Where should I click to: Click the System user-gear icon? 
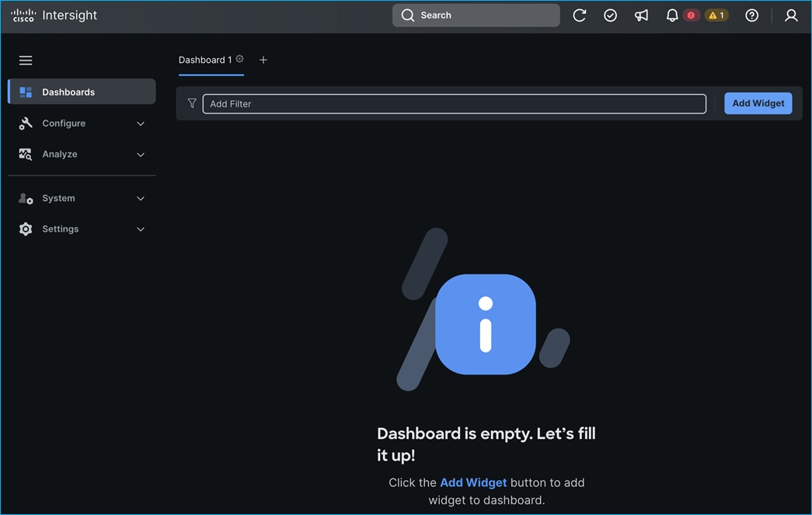pos(26,198)
